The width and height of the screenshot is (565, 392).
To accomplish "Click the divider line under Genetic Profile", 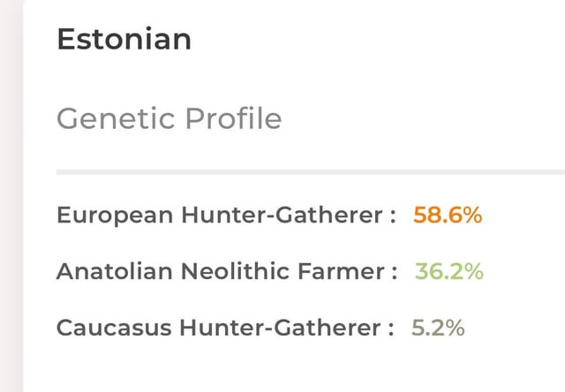I will 311,172.
